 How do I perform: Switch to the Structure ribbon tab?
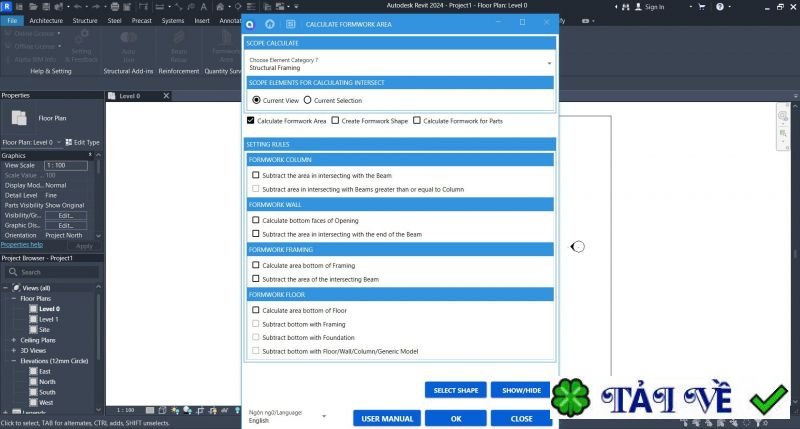pos(85,20)
